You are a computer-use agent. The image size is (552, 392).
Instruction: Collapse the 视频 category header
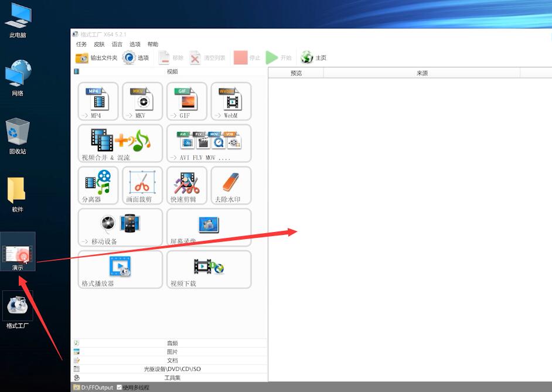tap(169, 72)
